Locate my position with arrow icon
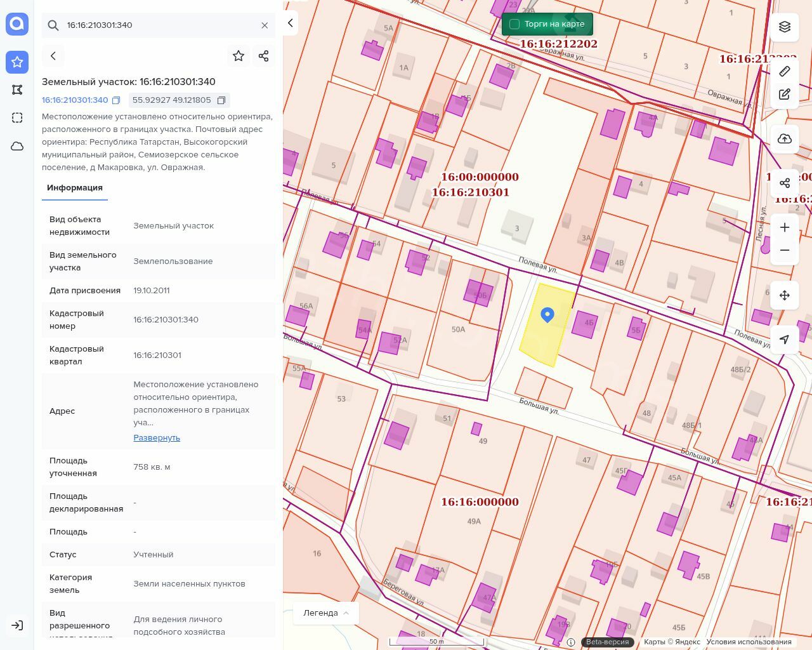812x650 pixels. (785, 340)
